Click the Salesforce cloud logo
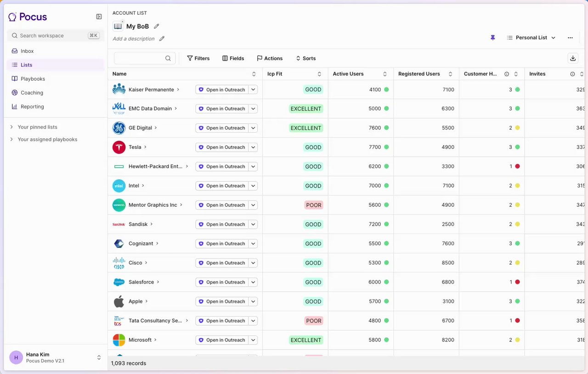The width and height of the screenshot is (588, 374). tap(119, 282)
